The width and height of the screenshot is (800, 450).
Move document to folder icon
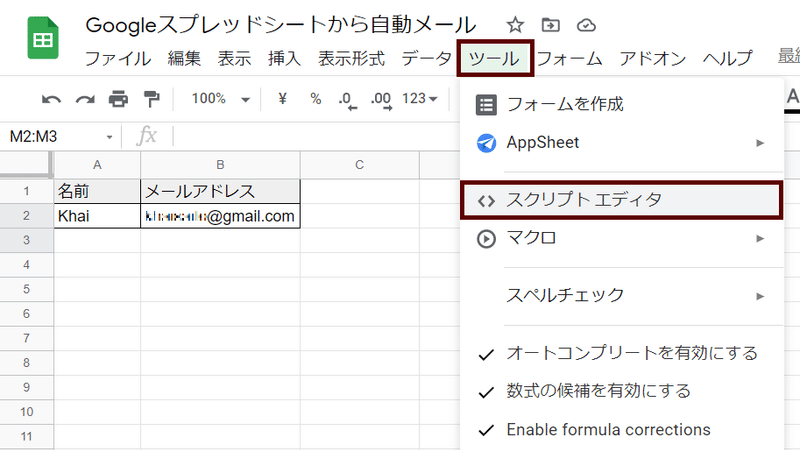click(551, 25)
